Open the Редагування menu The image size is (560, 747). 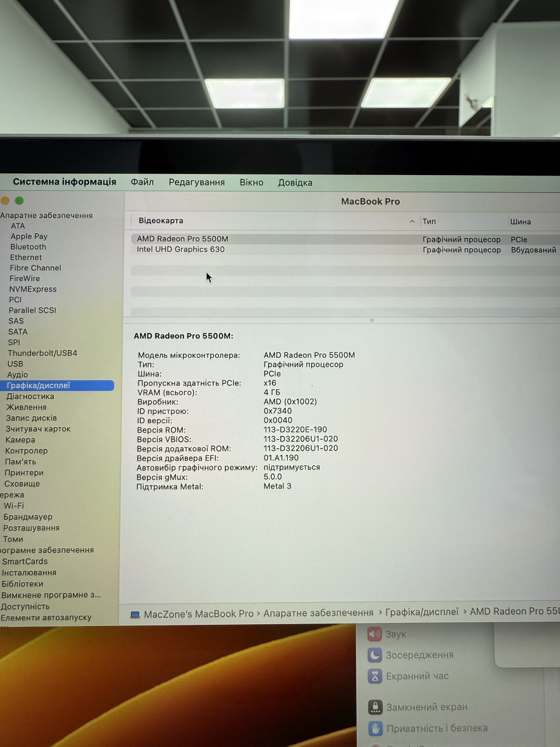click(x=197, y=182)
